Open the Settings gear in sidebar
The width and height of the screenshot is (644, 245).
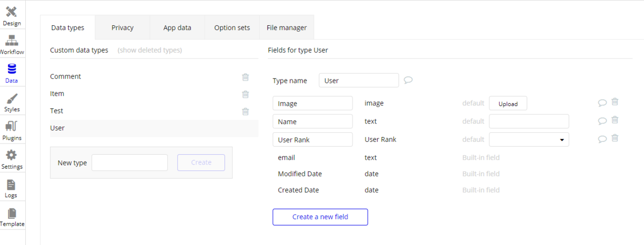coord(12,159)
